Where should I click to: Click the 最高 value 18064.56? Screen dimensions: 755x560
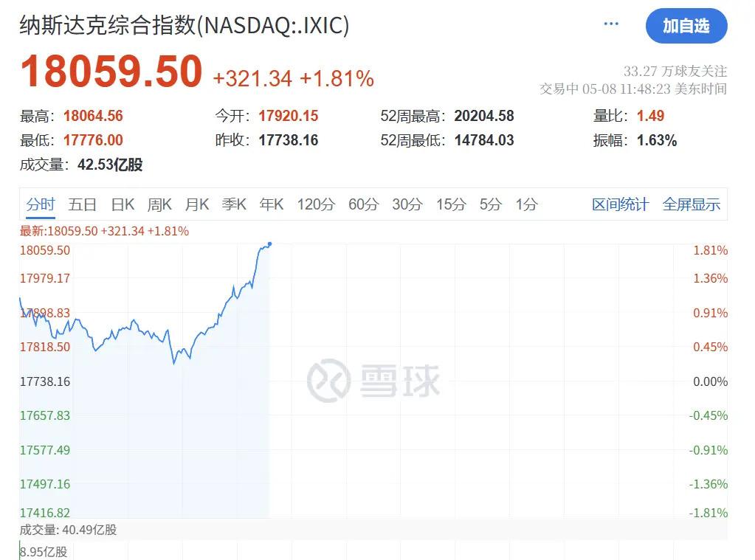pos(93,116)
